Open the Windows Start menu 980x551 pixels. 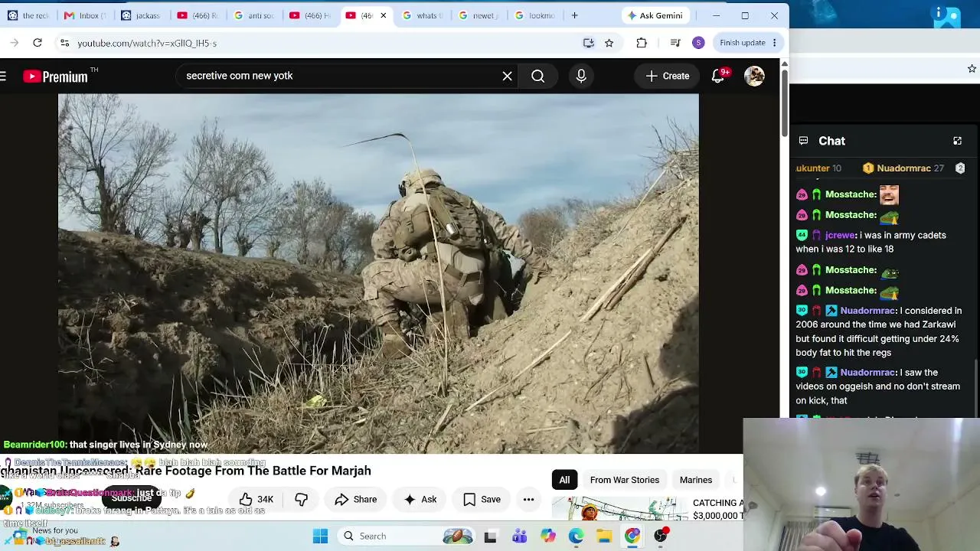320,536
